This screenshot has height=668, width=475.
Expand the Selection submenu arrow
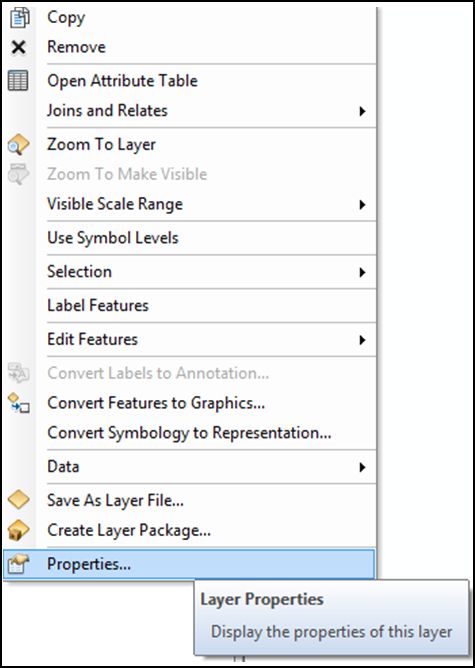pyautogui.click(x=362, y=272)
